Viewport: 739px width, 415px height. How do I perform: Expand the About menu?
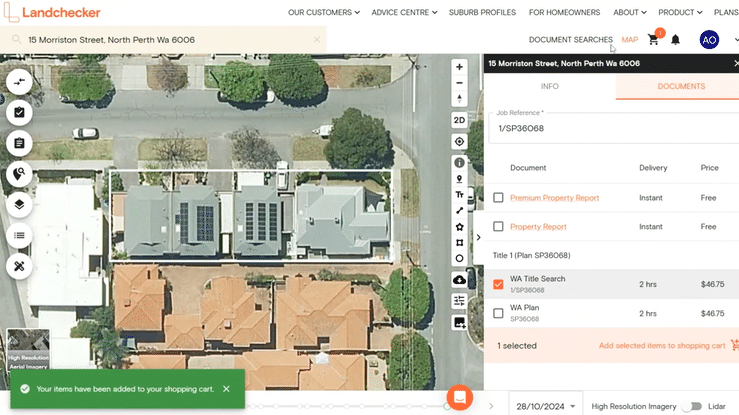(x=630, y=12)
